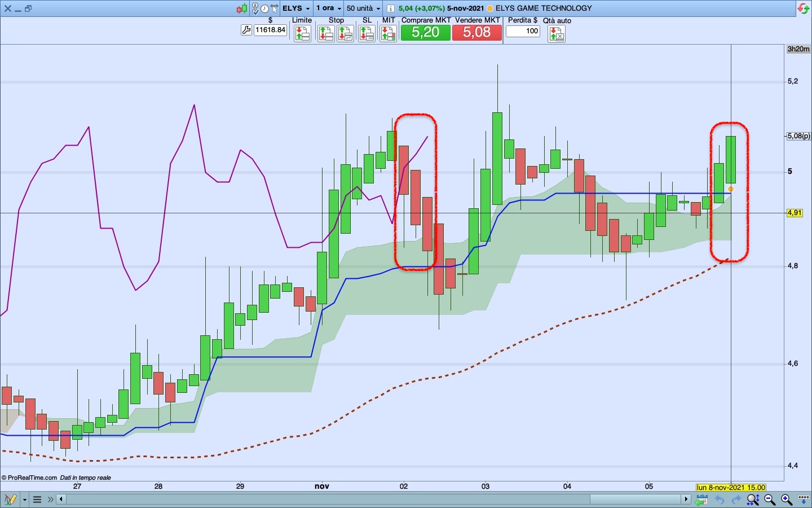
Task: Click the 5,08(p) price axis label
Action: 799,136
